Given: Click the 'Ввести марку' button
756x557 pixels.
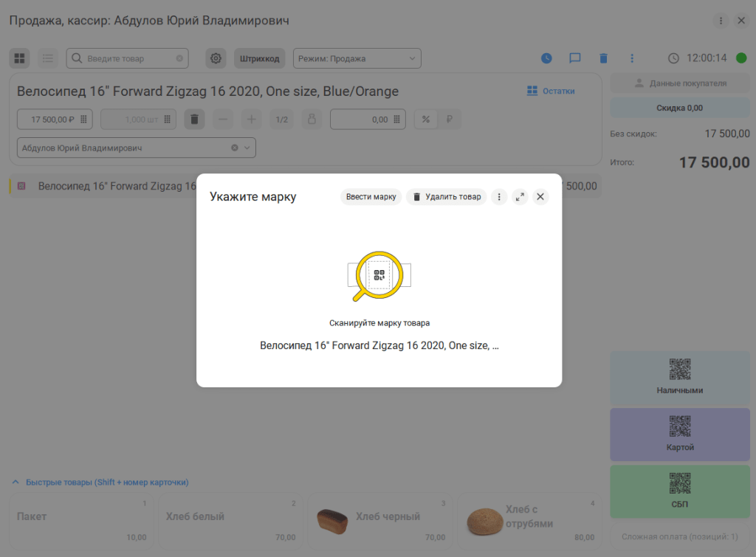Looking at the screenshot, I should pyautogui.click(x=371, y=197).
